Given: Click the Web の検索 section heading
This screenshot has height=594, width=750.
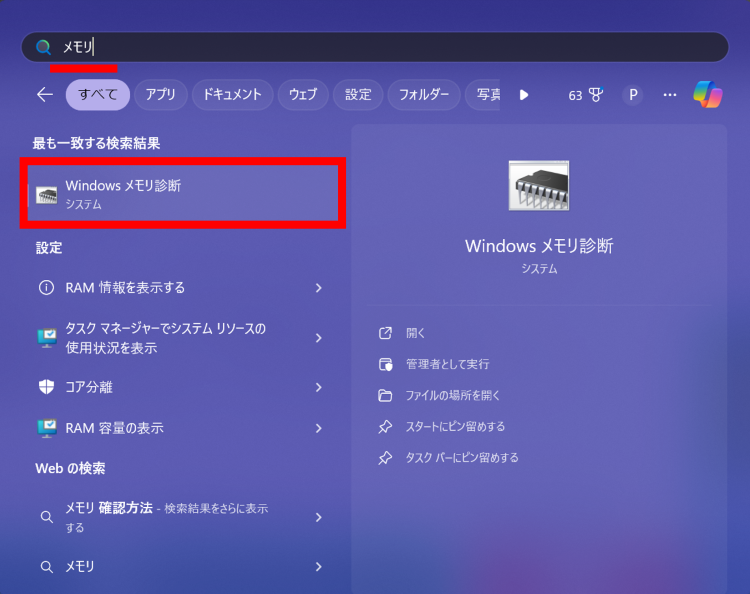Looking at the screenshot, I should pos(70,468).
